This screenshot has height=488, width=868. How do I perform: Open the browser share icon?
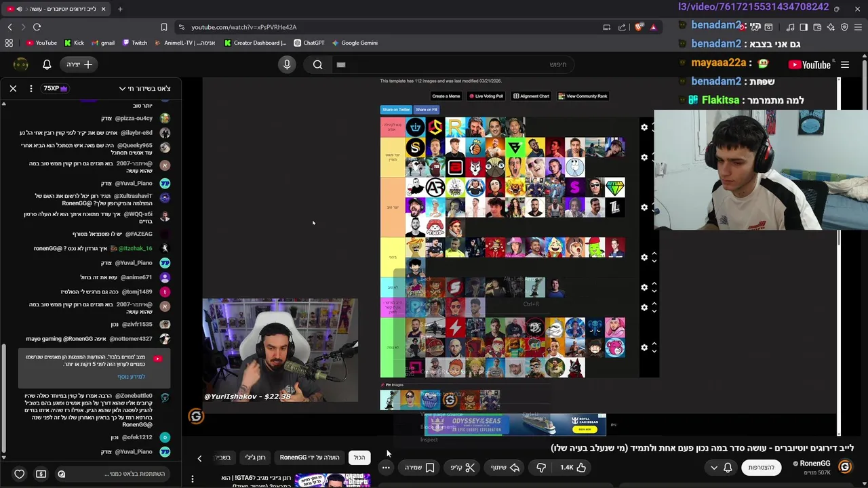(622, 27)
